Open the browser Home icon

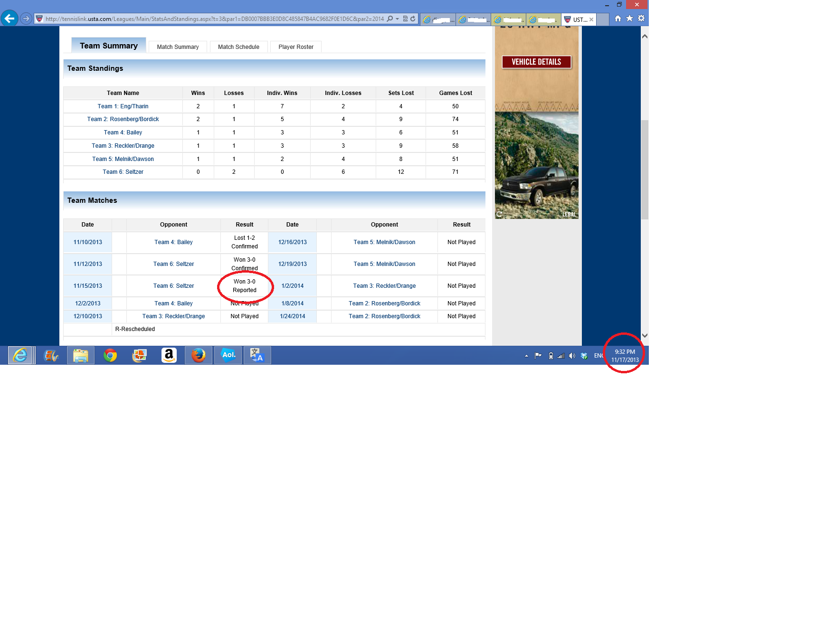tap(617, 19)
